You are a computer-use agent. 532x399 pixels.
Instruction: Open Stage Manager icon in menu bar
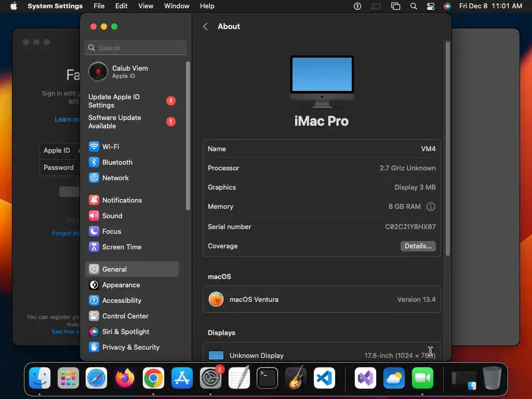coord(376,6)
